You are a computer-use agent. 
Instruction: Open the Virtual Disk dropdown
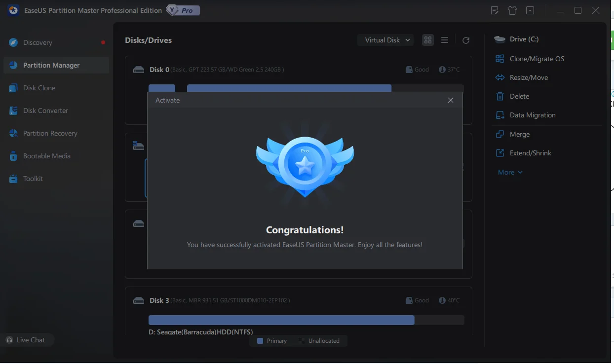pos(386,40)
